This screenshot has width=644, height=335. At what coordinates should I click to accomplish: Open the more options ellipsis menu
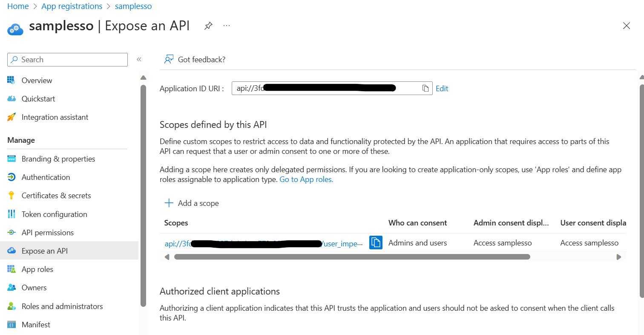coord(227,26)
